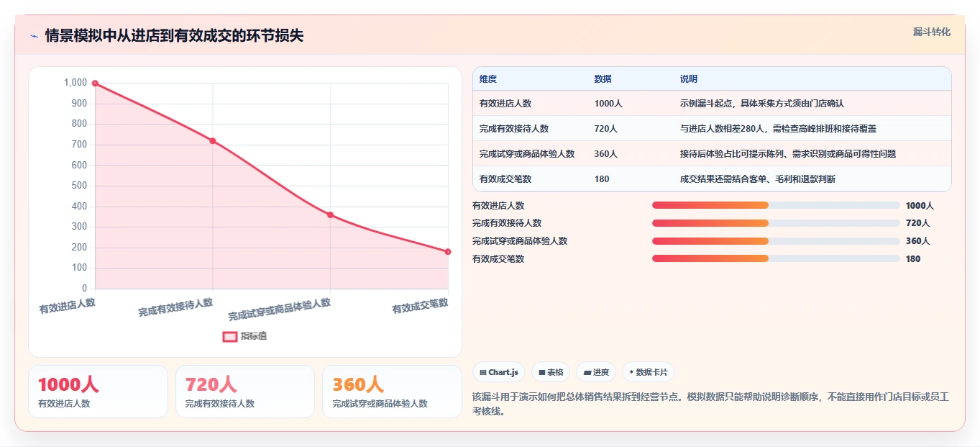Click the chart data point at 360
The height and width of the screenshot is (447, 980).
click(330, 215)
